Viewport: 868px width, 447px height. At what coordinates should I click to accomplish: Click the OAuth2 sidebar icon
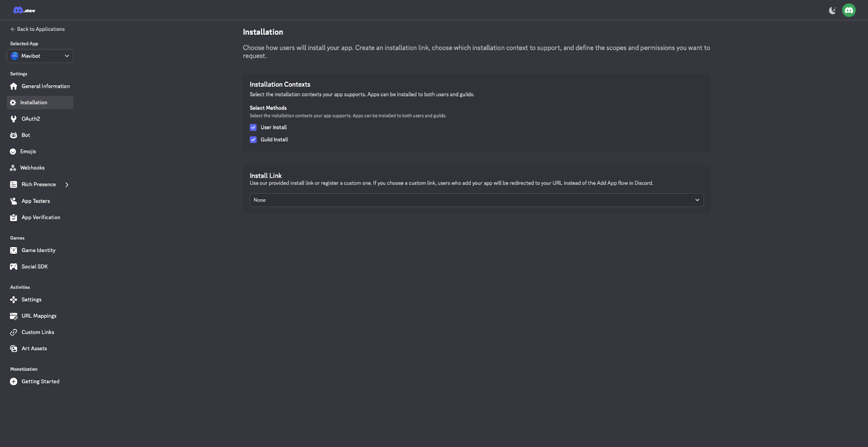(x=14, y=119)
